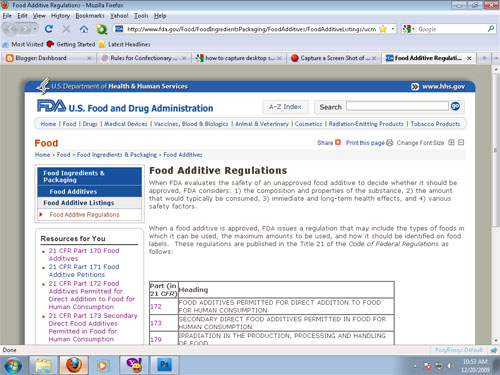Click the Share plus icon
Viewport: 500px width, 375px height.
(338, 142)
